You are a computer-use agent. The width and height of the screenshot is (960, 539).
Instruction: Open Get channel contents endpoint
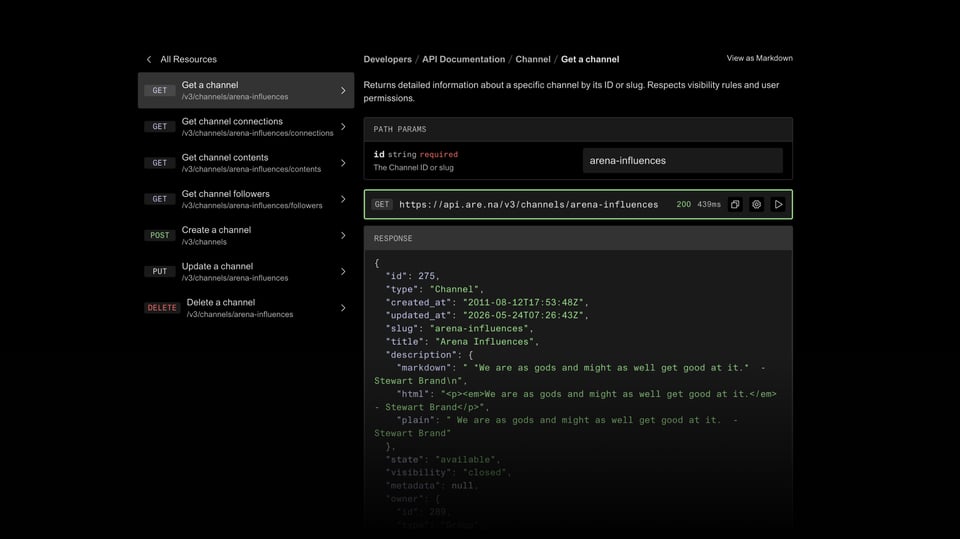(246, 163)
